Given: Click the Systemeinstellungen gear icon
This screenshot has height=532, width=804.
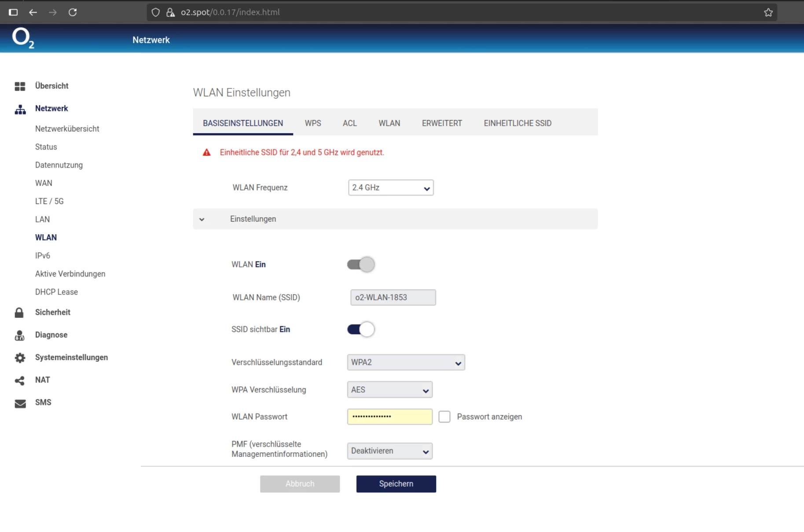Looking at the screenshot, I should point(20,358).
